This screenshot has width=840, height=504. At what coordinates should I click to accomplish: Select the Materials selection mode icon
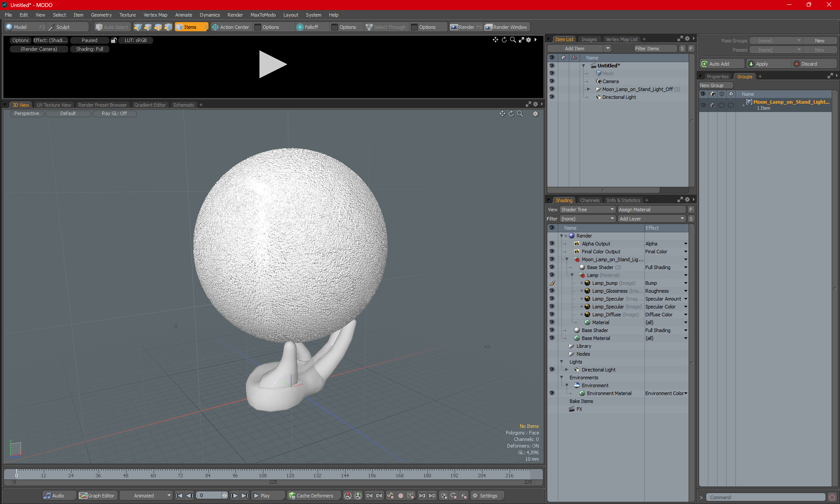(x=168, y=27)
